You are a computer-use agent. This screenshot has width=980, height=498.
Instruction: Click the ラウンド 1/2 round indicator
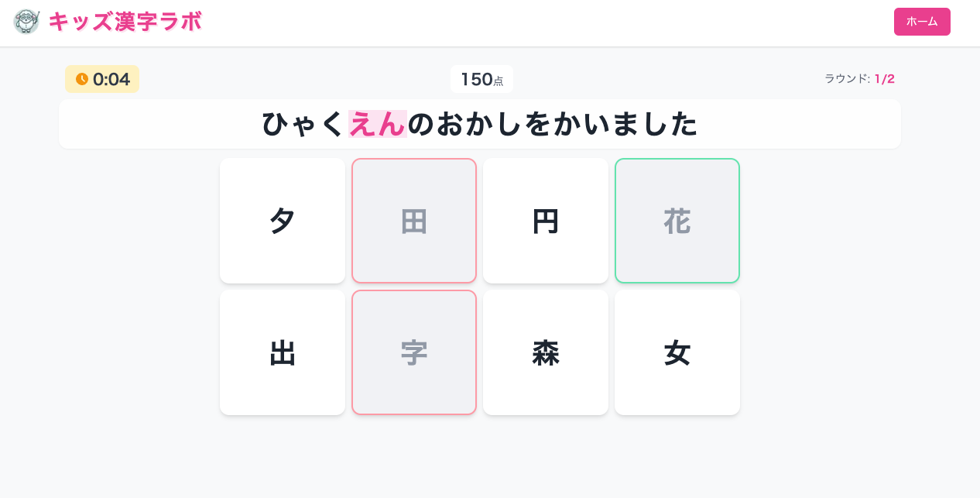point(858,79)
